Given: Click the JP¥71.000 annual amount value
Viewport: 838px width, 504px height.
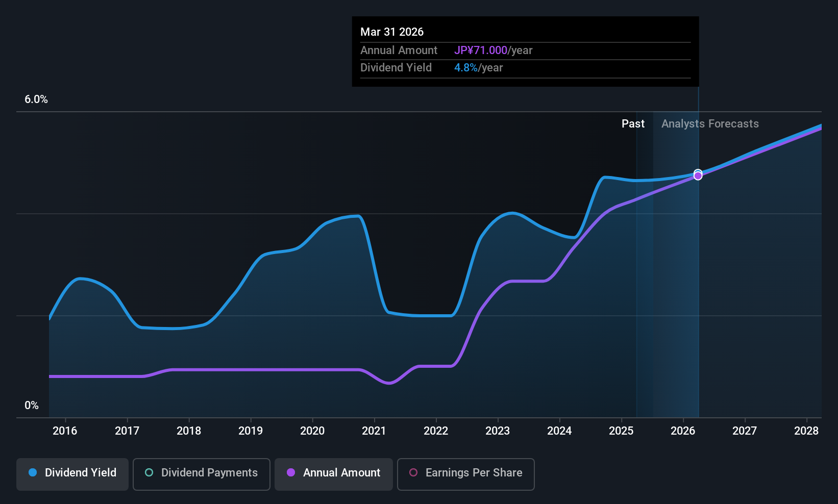Looking at the screenshot, I should (x=481, y=50).
